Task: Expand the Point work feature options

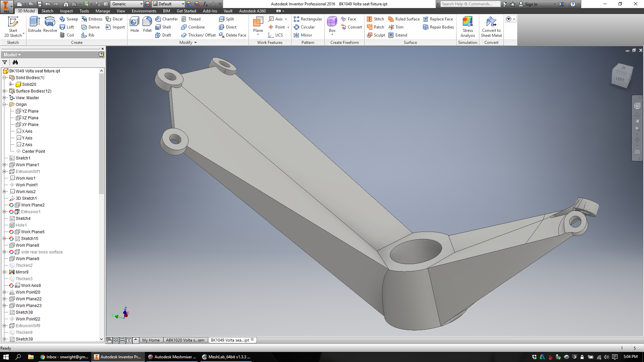Action: click(288, 27)
